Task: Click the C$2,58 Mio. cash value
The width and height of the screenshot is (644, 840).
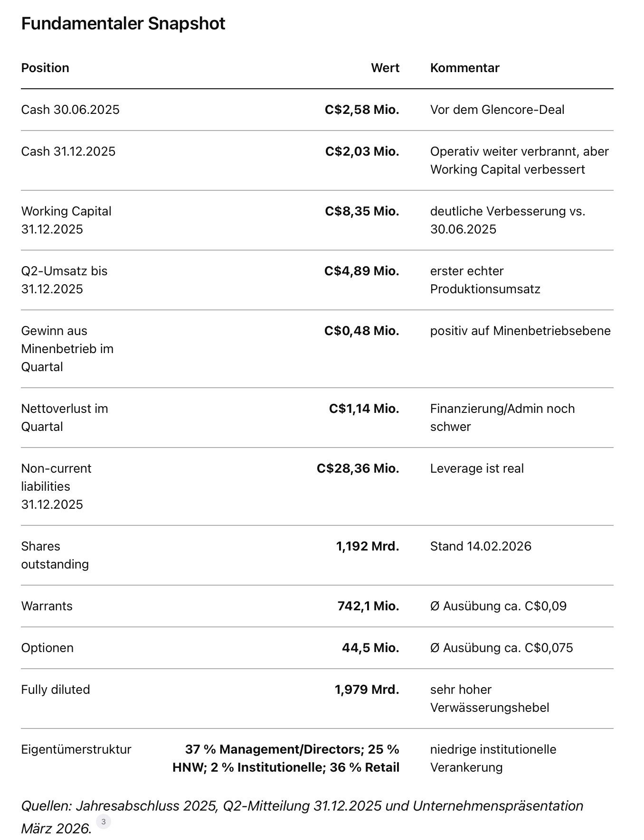Action: (x=362, y=110)
